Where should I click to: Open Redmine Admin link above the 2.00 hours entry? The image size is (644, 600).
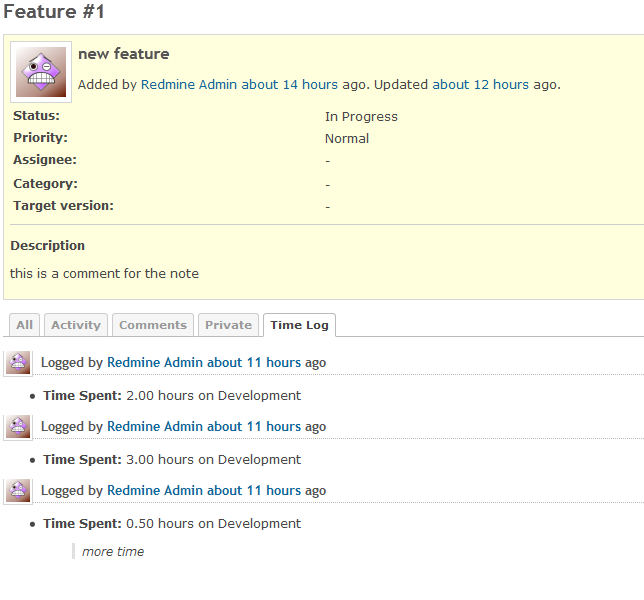pos(155,363)
